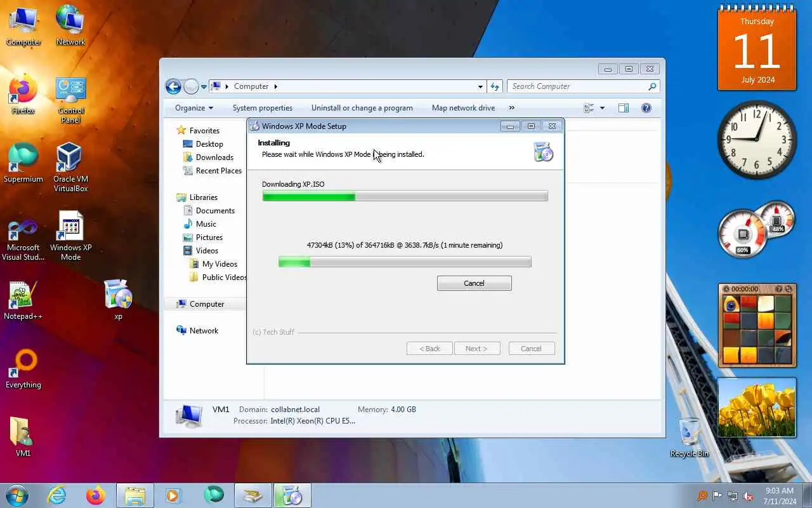Click the Next button in the setup wizard
Image resolution: width=812 pixels, height=508 pixels.
pos(476,349)
